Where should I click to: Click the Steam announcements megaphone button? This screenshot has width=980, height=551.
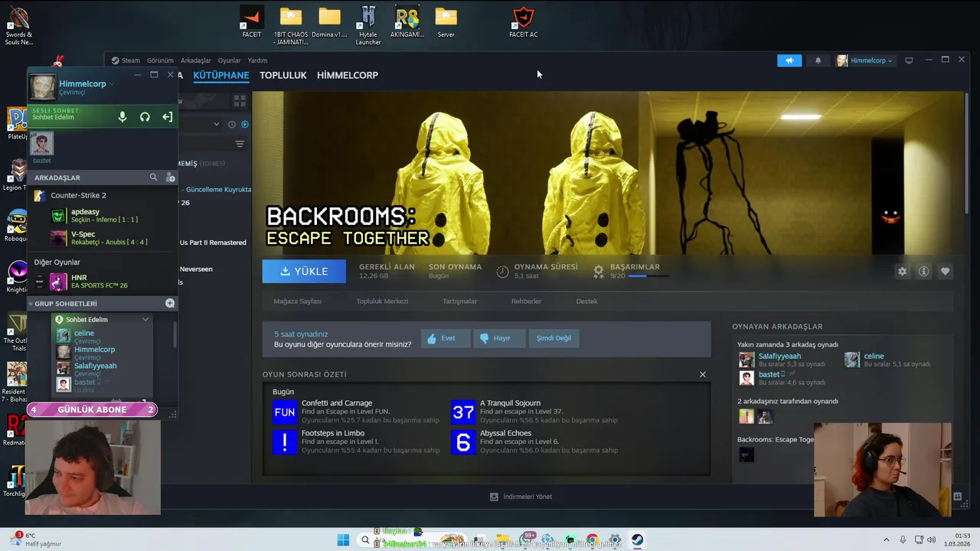(x=789, y=60)
